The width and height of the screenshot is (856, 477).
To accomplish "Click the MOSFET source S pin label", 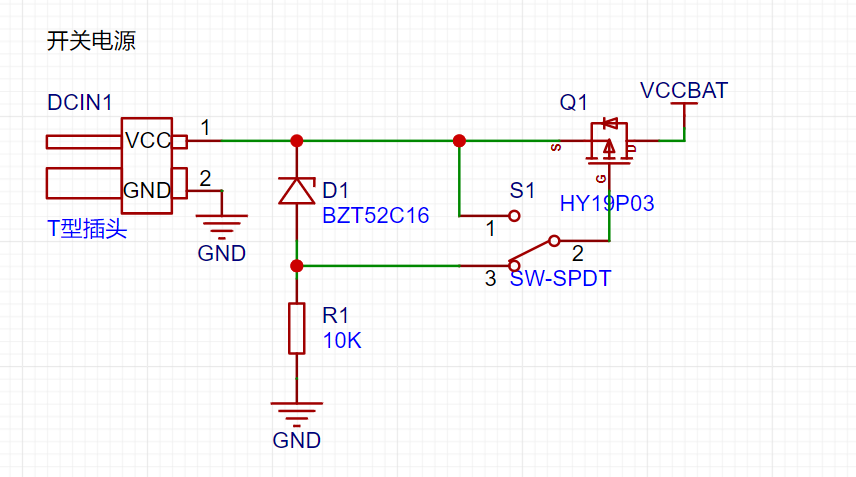I will [556, 147].
